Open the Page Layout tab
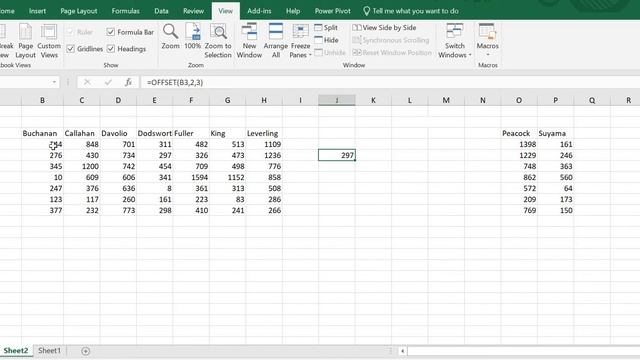This screenshot has width=640, height=360. (79, 11)
